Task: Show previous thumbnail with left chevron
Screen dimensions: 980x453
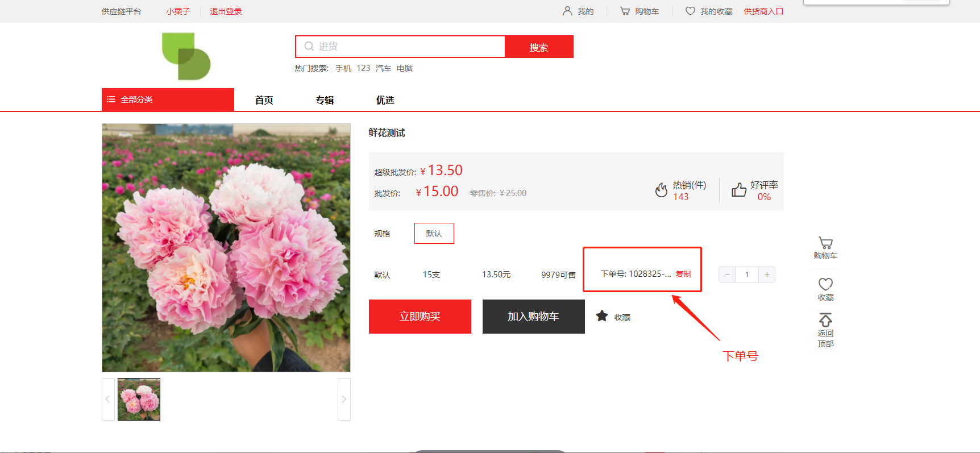Action: 108,399
